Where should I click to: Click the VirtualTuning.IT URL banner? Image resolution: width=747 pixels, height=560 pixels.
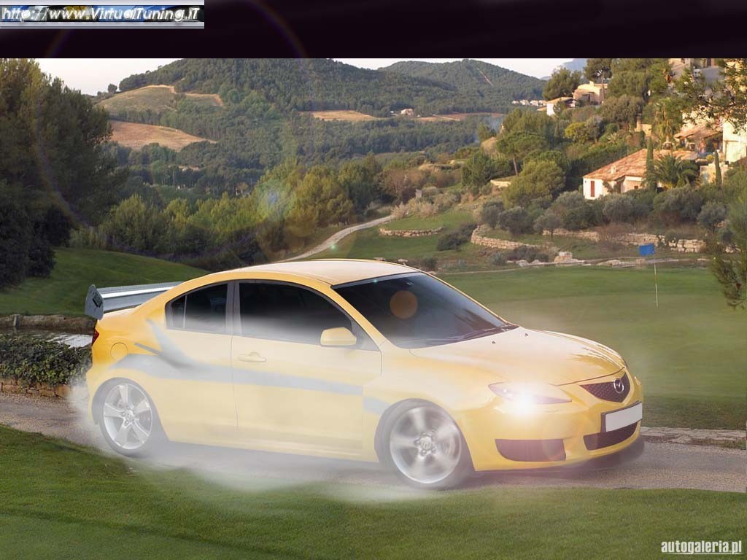102,15
